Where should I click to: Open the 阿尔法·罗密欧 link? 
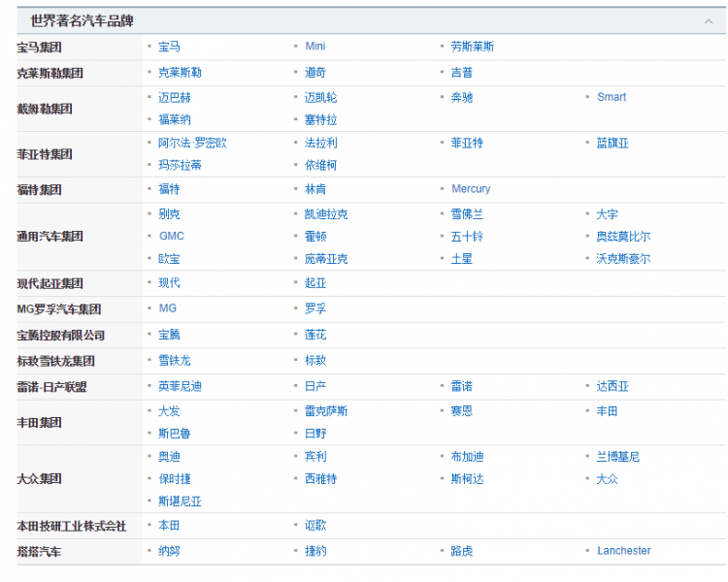(x=192, y=143)
